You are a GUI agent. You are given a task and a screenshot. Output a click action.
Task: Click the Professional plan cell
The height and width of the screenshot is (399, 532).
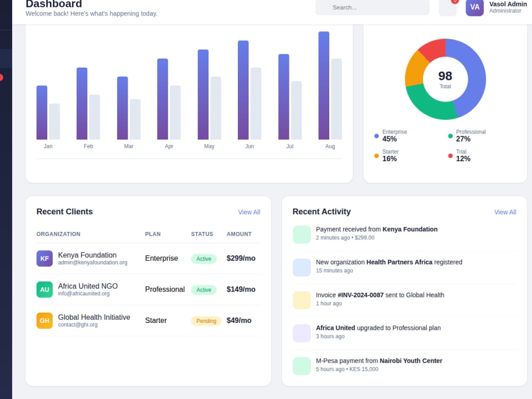165,289
